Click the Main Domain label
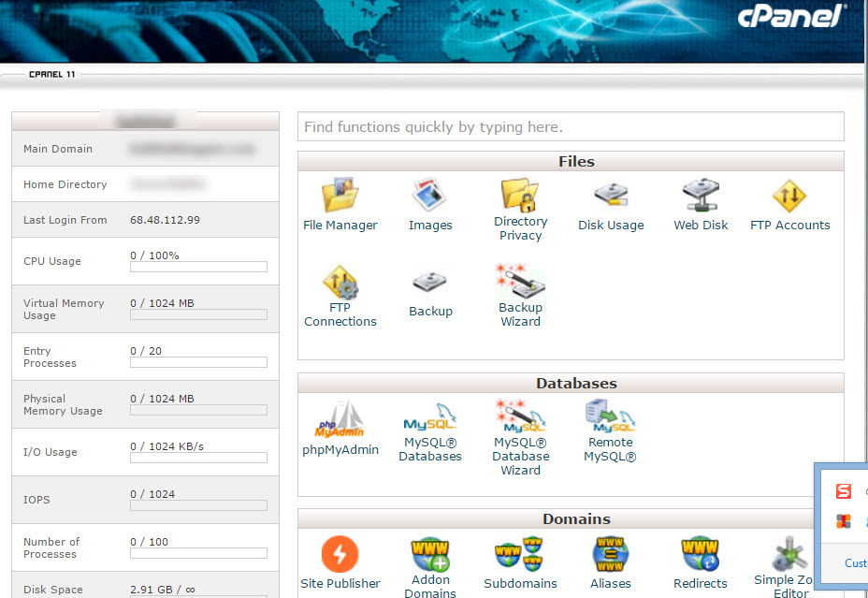 coord(58,149)
